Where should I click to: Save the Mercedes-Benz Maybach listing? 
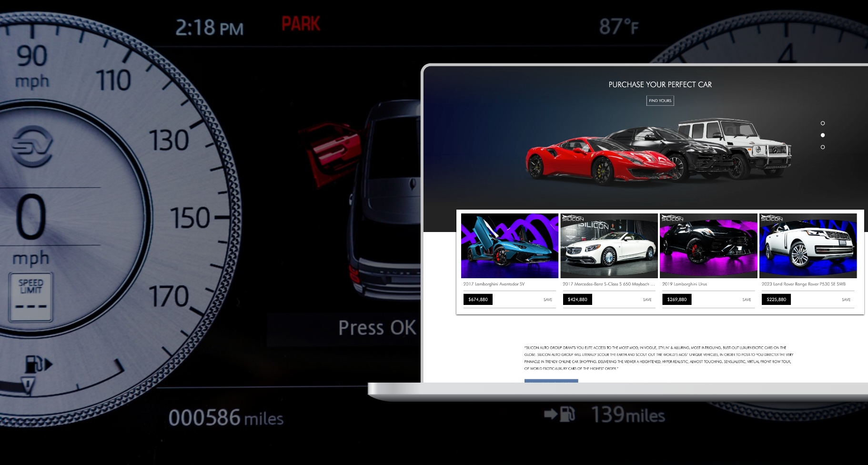(x=647, y=300)
